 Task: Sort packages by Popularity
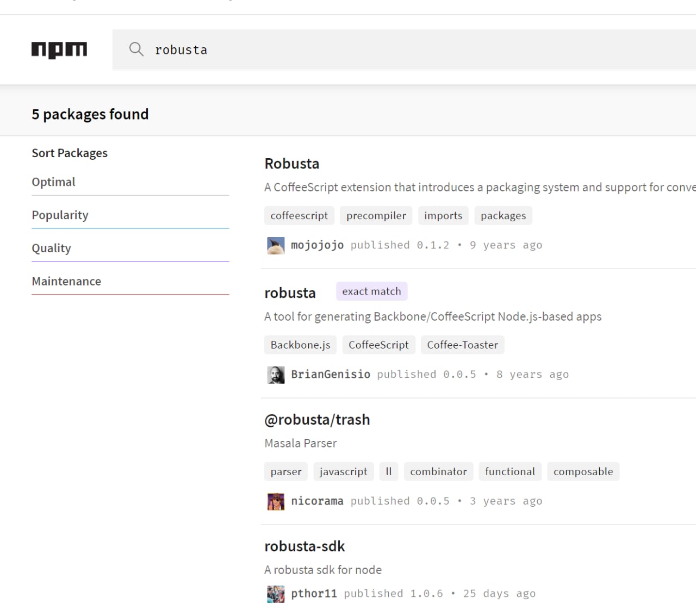130,215
